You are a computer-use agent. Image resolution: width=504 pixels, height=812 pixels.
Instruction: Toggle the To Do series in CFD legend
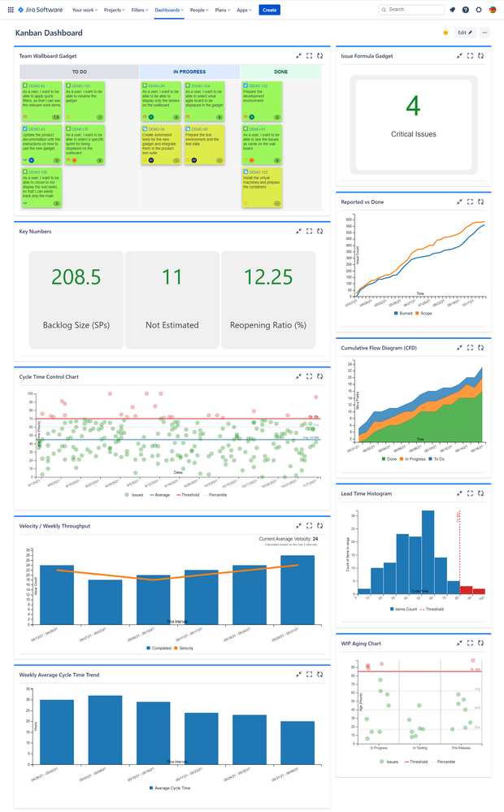[x=437, y=458]
